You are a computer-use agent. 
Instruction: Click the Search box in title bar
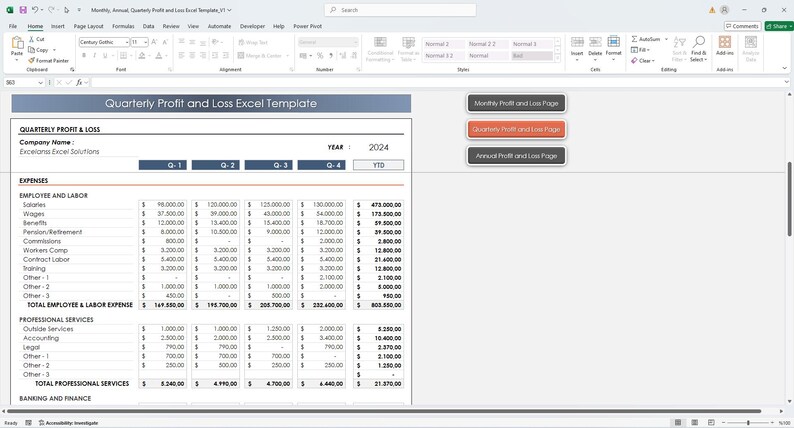pyautogui.click(x=400, y=10)
